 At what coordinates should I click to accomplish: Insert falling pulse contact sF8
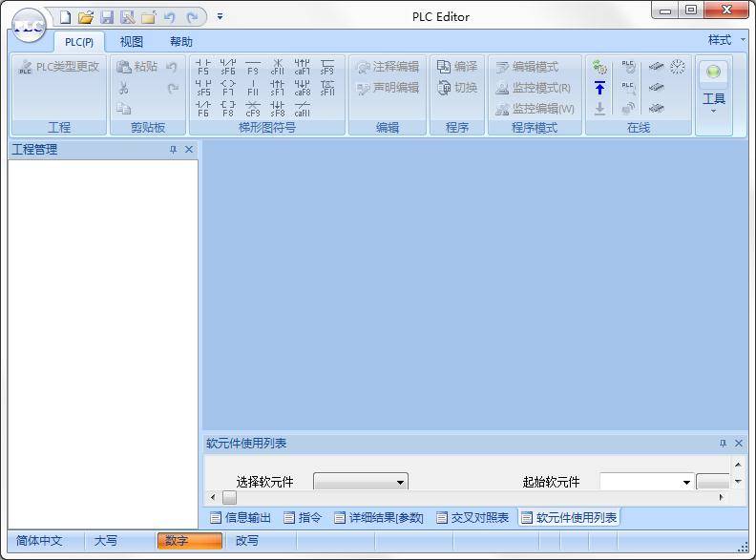[x=278, y=109]
